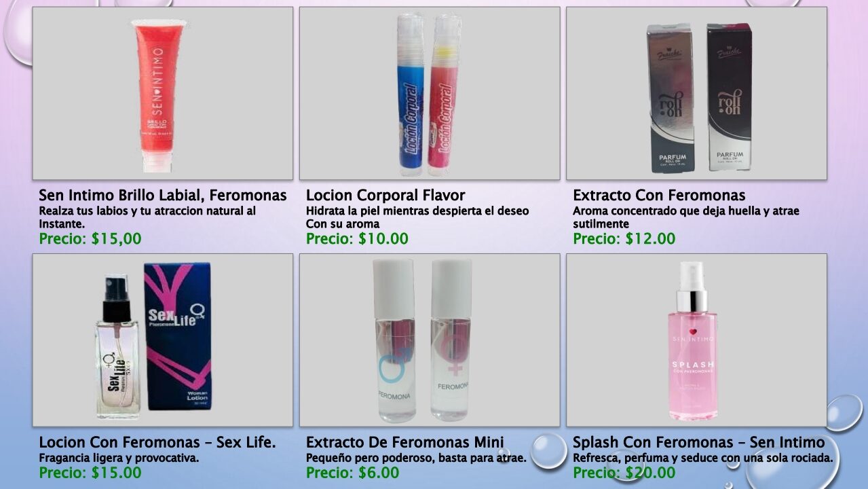868x489 pixels.
Task: Open Extracto De Feromonas Mini title
Action: 405,443
